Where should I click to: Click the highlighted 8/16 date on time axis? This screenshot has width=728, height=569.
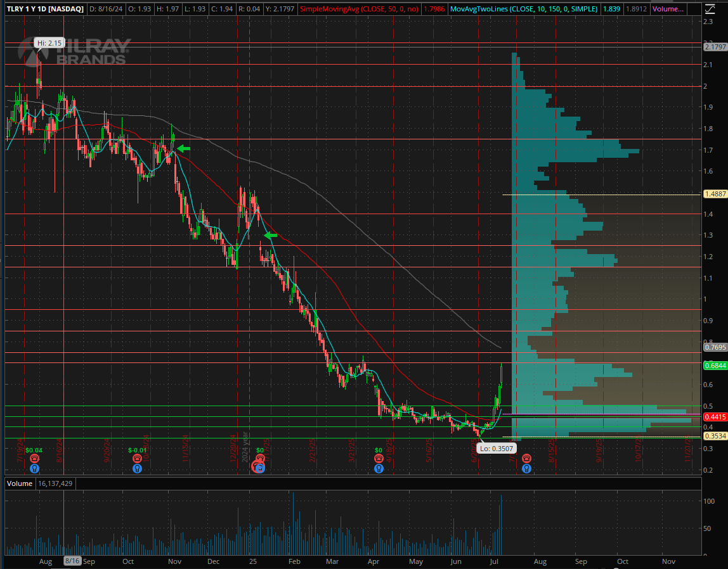72,561
